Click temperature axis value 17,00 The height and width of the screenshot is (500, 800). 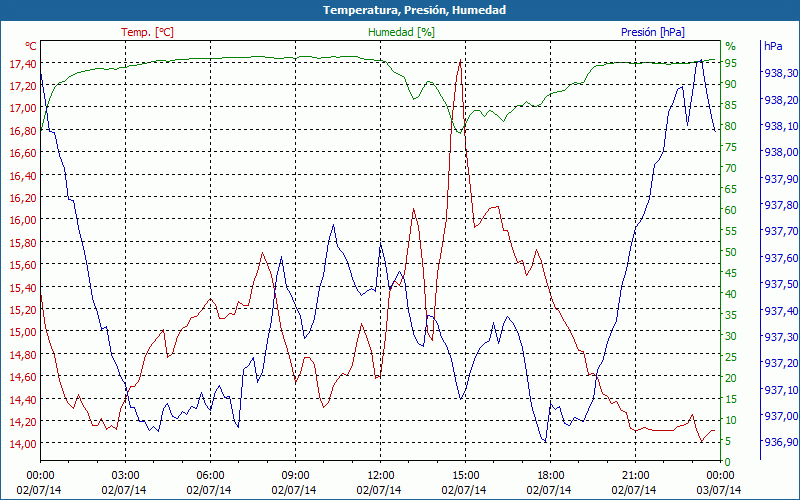pyautogui.click(x=23, y=108)
